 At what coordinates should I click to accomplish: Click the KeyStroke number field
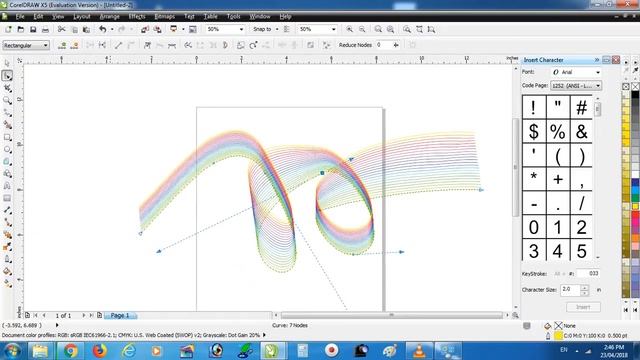click(588, 273)
